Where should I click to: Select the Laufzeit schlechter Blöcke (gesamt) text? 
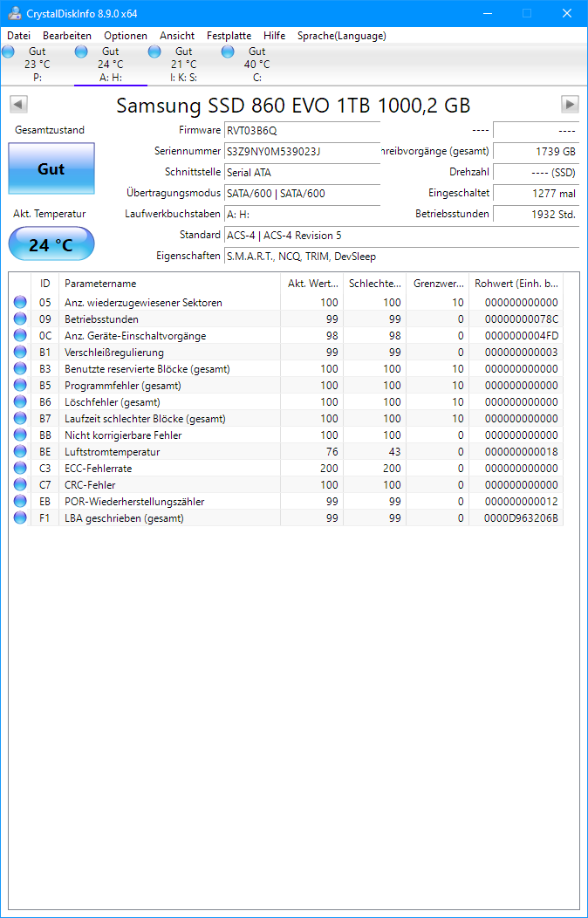pos(145,419)
